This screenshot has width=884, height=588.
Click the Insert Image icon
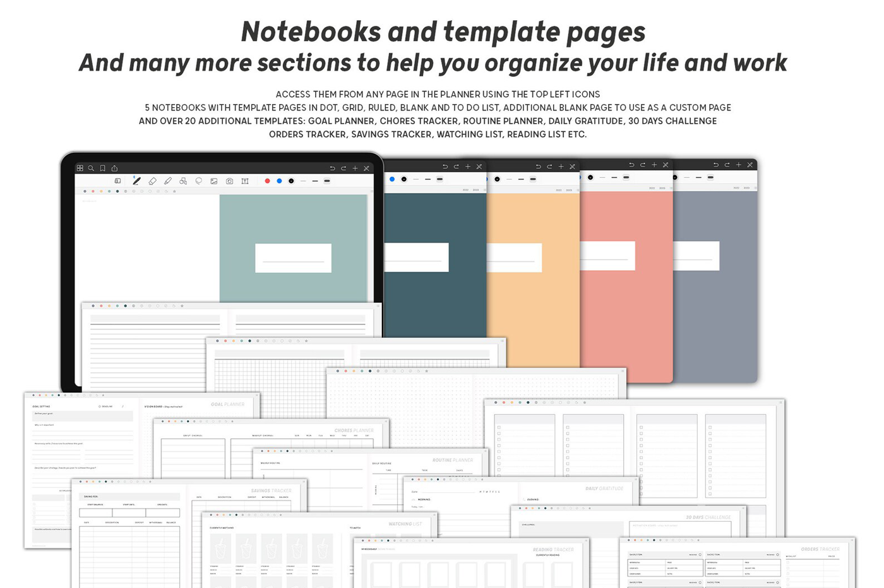coord(214,181)
